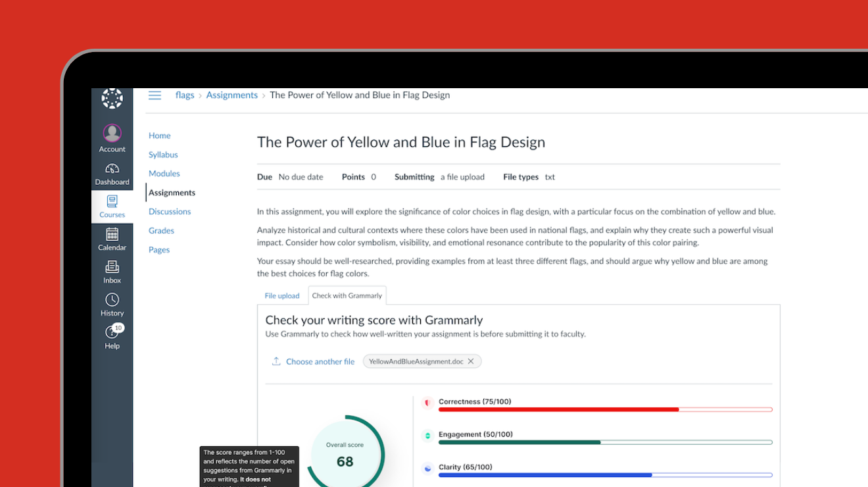Click the Correctness indicator icon
868x487 pixels.
click(428, 401)
